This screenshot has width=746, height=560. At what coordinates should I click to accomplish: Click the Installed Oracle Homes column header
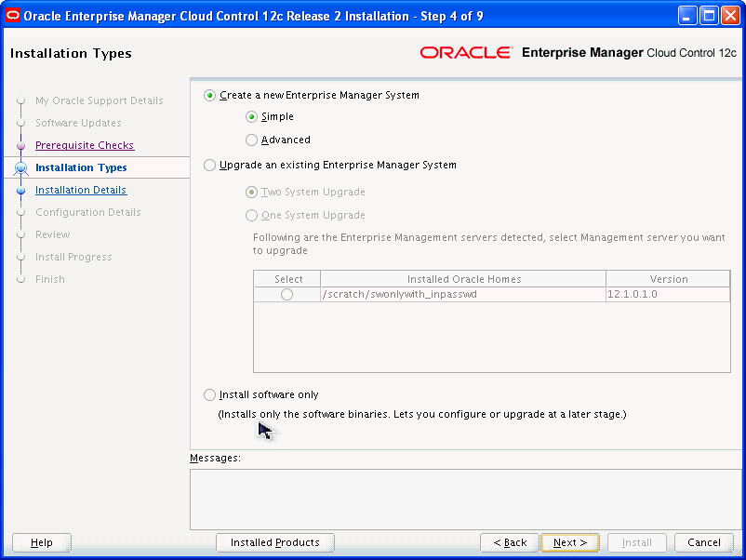(x=463, y=279)
